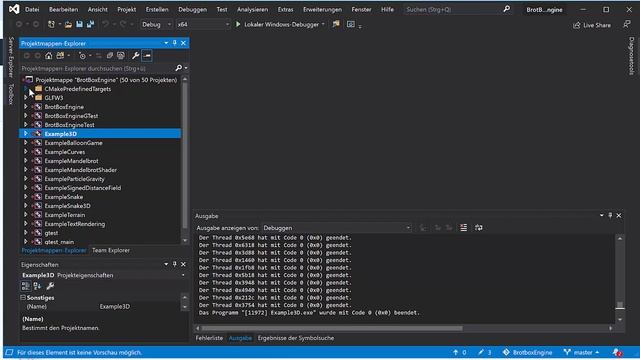
Task: Go to Home in Projektmappen-Explorer toolbar
Action: pyautogui.click(x=49, y=56)
